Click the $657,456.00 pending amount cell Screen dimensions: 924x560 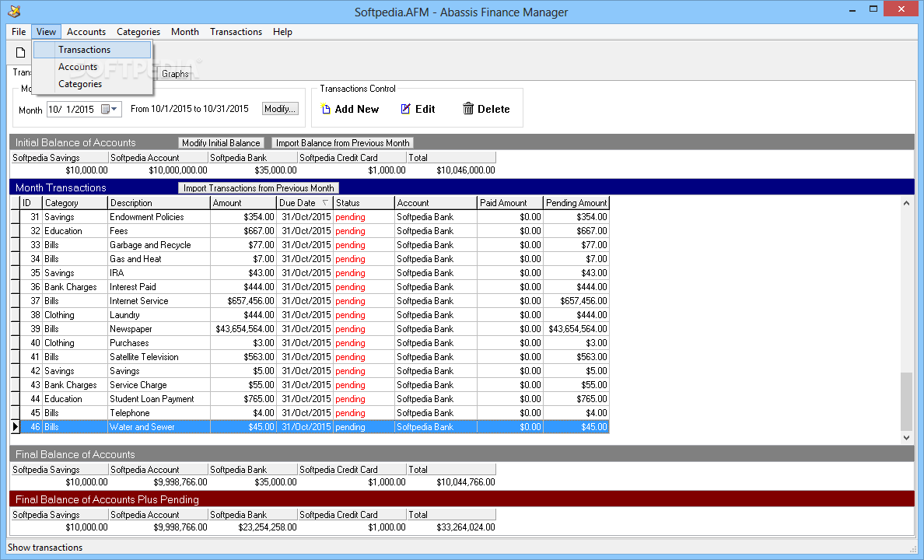click(x=576, y=301)
